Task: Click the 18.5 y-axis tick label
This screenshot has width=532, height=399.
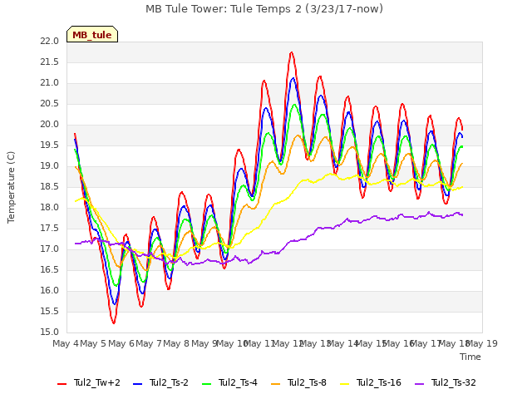Action: click(50, 186)
